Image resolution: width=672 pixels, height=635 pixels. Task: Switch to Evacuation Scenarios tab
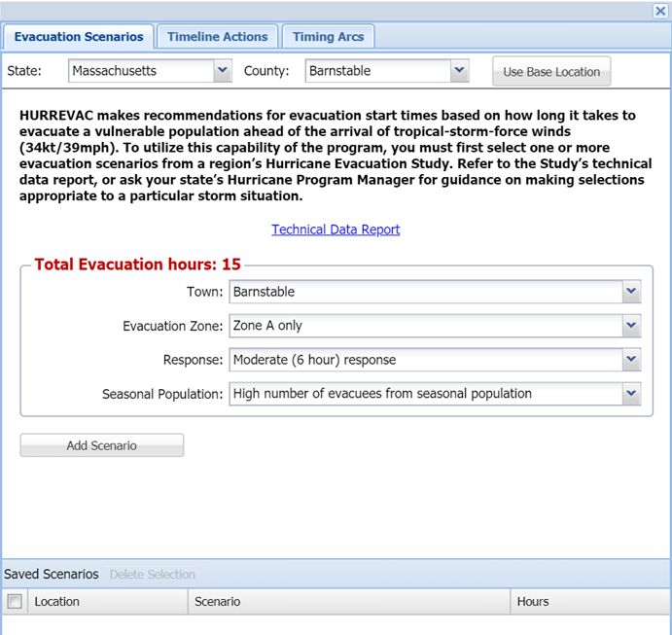click(x=79, y=37)
